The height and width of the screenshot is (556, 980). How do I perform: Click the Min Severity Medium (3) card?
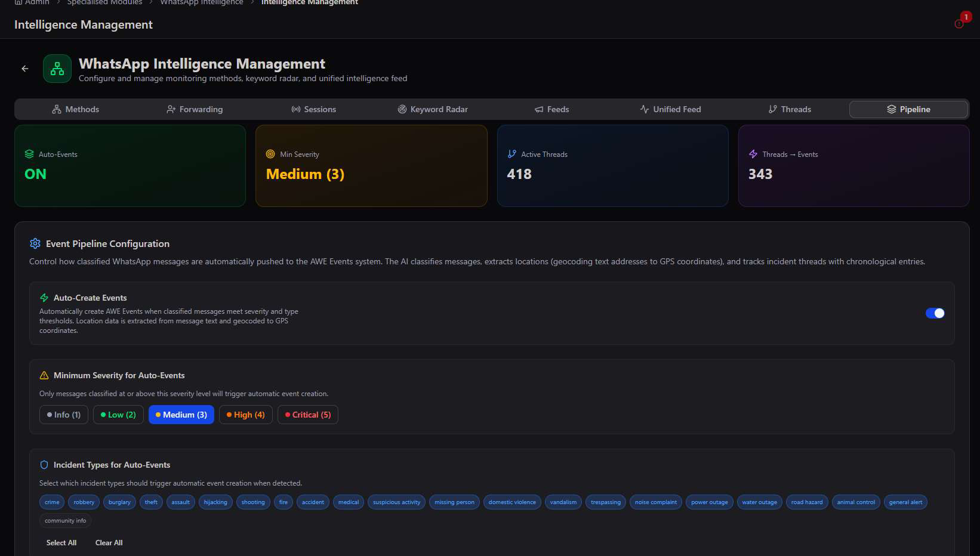[371, 166]
